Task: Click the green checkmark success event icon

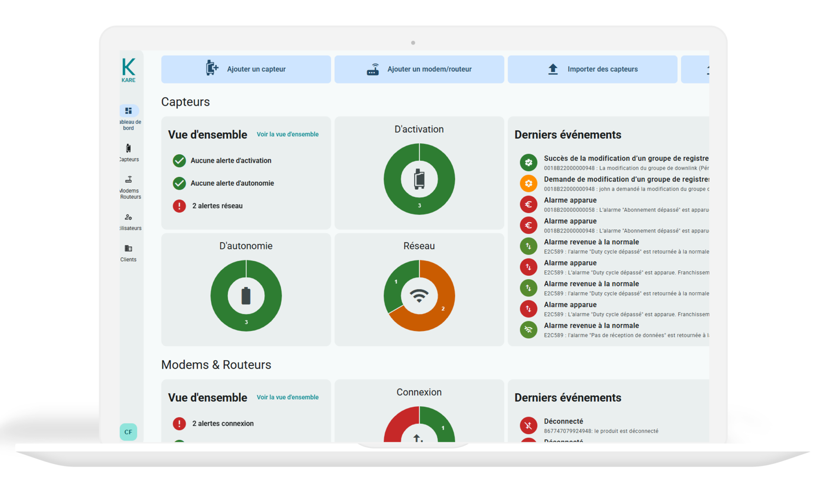Action: [528, 162]
